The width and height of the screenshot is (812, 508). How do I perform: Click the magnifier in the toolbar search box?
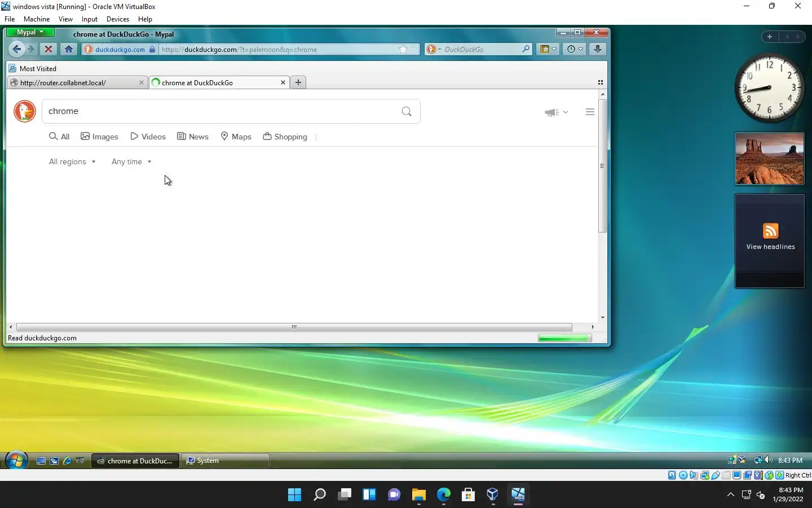pos(526,49)
